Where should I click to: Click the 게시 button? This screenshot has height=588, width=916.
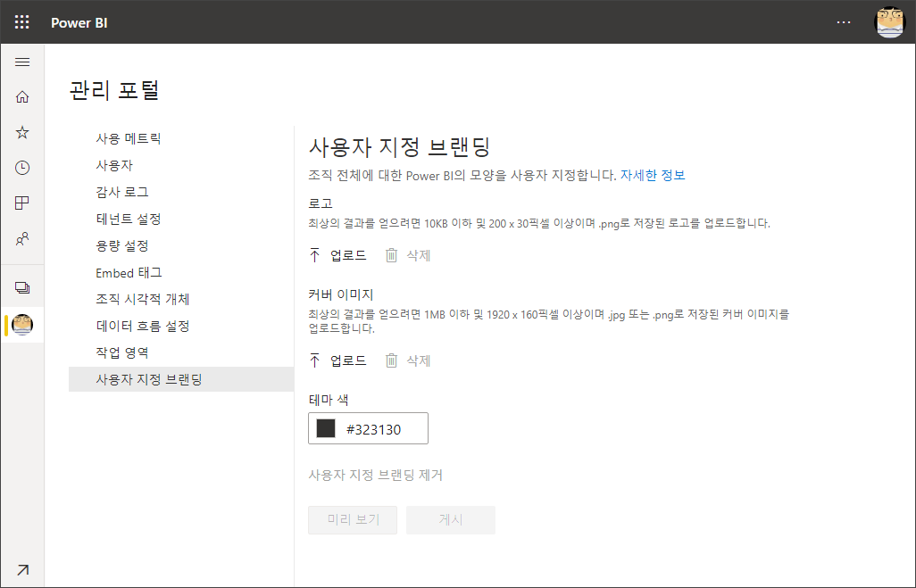point(451,519)
